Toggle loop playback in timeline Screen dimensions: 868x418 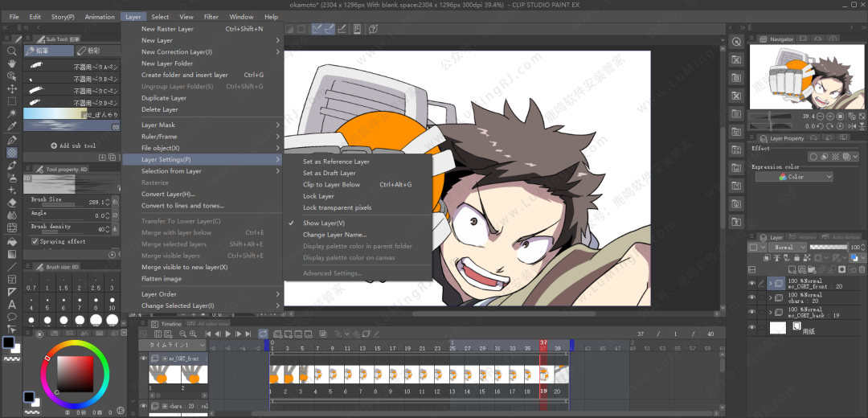pyautogui.click(x=263, y=334)
